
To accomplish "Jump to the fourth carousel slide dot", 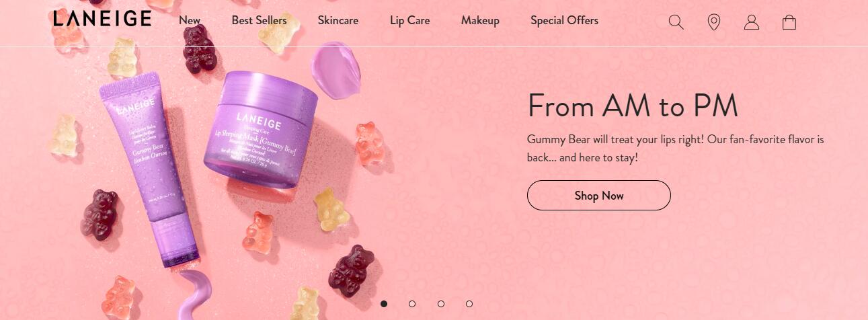I will [469, 304].
